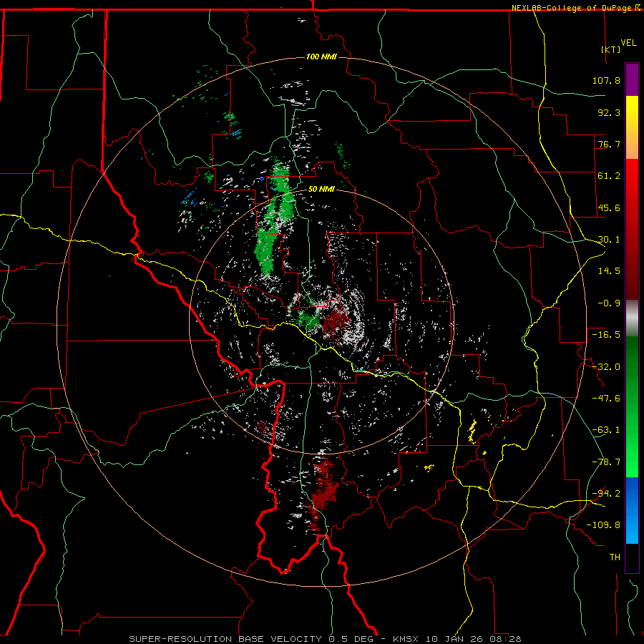The image size is (644, 644).
Task: Click the -47.6 scale value
Action: (606, 399)
